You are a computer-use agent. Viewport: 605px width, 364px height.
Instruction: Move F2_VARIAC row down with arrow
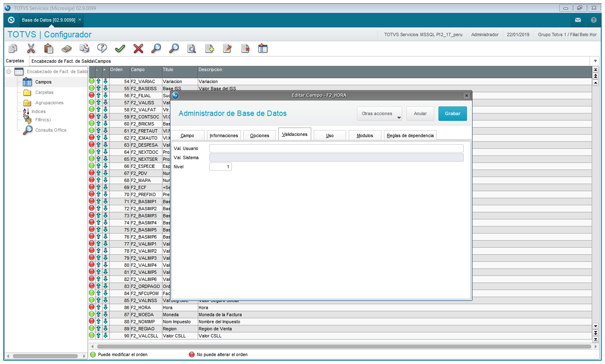click(106, 81)
